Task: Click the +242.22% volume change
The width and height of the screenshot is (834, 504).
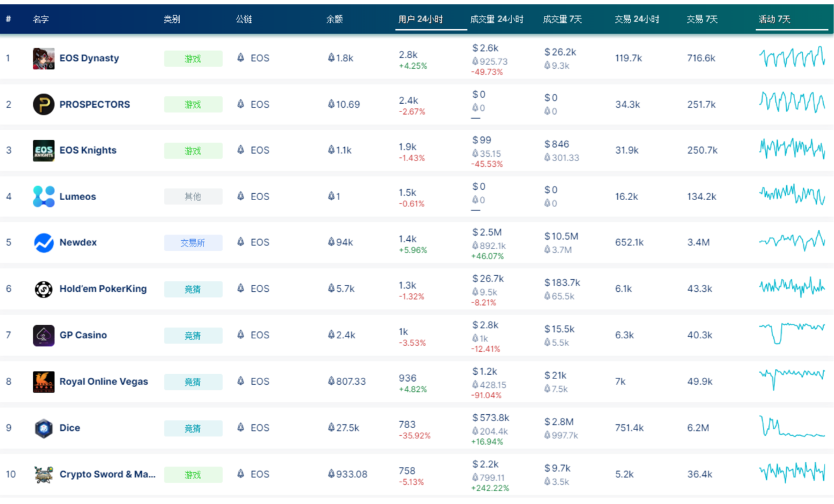Action: click(490, 488)
